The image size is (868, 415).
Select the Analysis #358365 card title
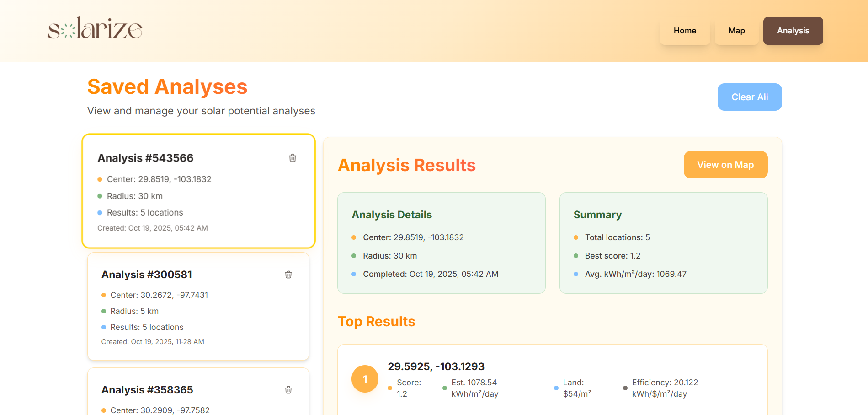pyautogui.click(x=147, y=390)
